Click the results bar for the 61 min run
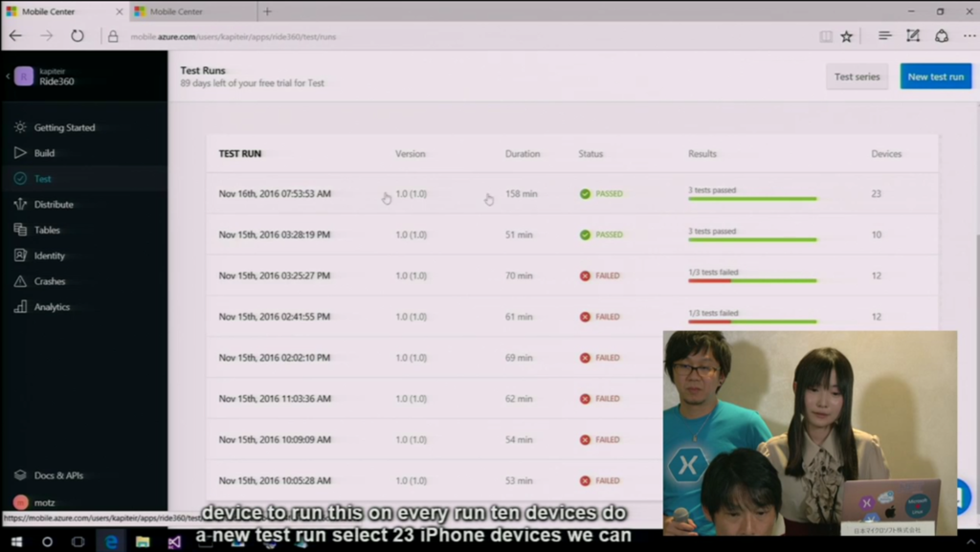Screen dimensions: 980x552 coord(752,321)
